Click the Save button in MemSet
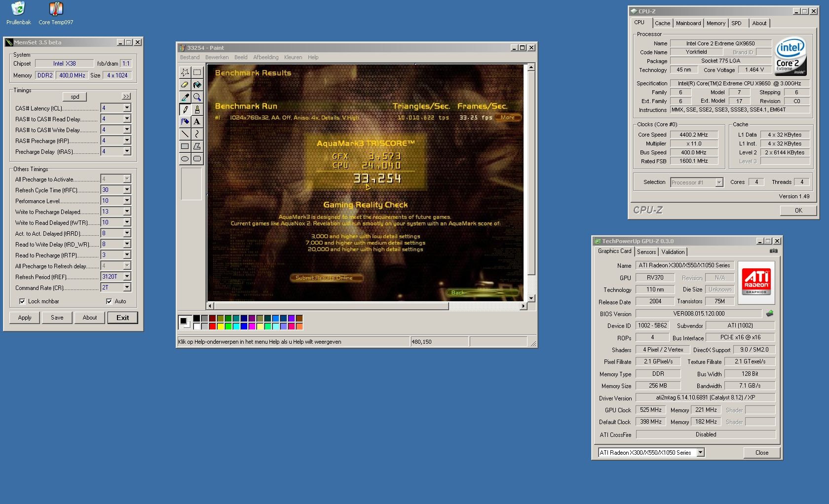 (57, 318)
